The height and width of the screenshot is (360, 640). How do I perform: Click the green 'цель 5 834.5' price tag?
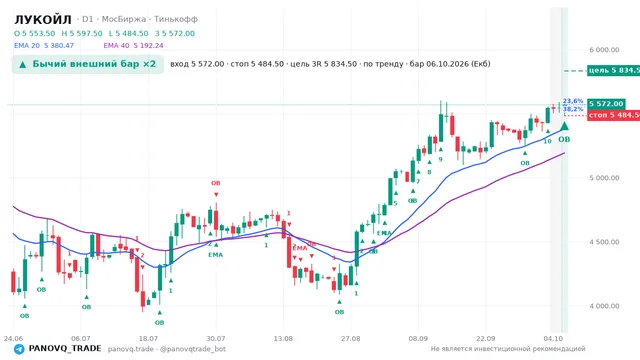pyautogui.click(x=613, y=71)
